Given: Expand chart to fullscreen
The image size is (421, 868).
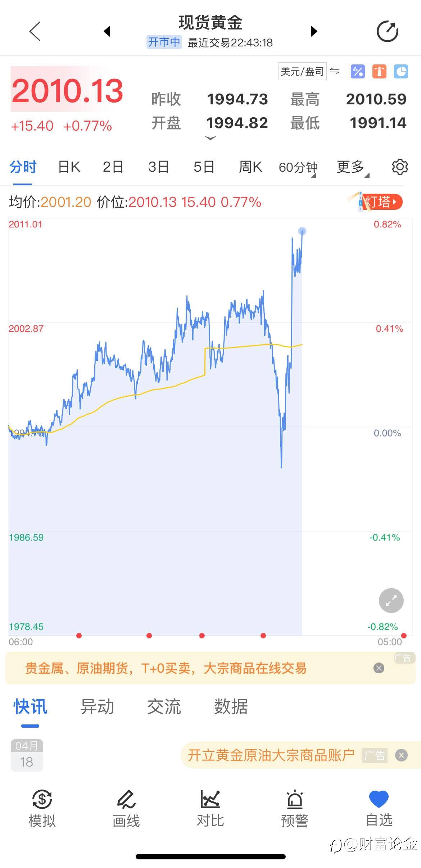Looking at the screenshot, I should (391, 600).
